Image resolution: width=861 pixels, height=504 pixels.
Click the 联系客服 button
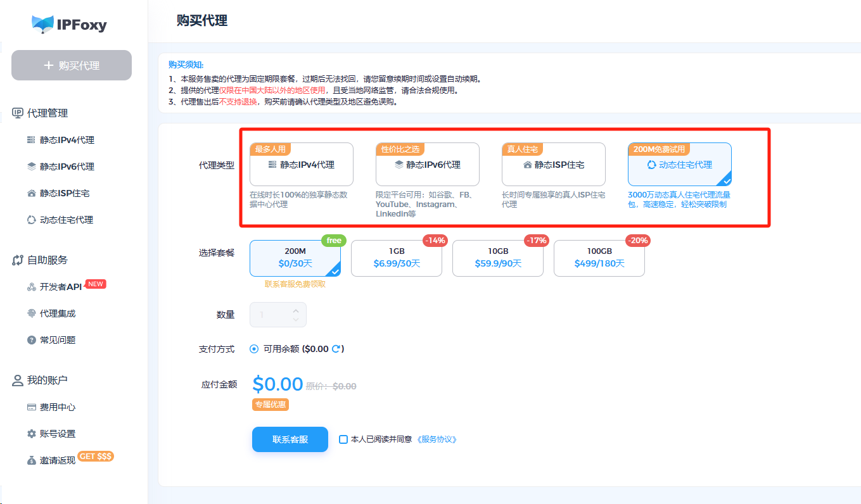290,439
